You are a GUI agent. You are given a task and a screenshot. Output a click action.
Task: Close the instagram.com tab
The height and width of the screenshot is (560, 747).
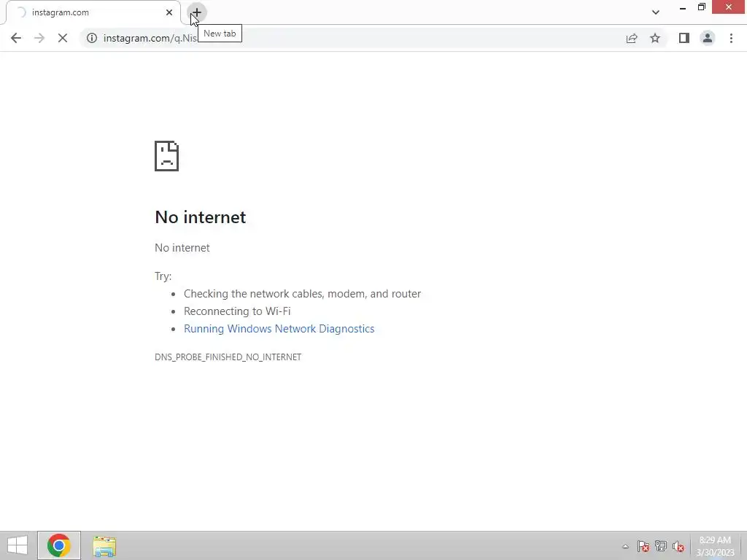coord(169,12)
